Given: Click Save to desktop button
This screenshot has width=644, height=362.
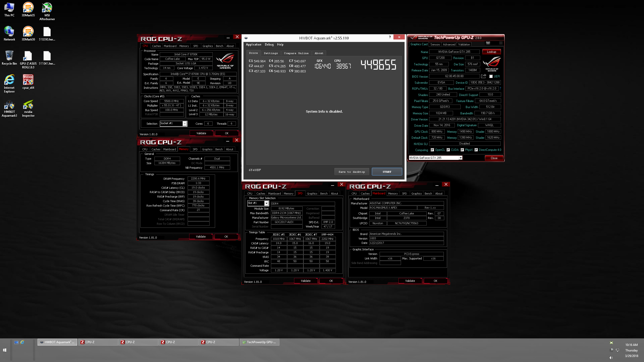Looking at the screenshot, I should [352, 172].
